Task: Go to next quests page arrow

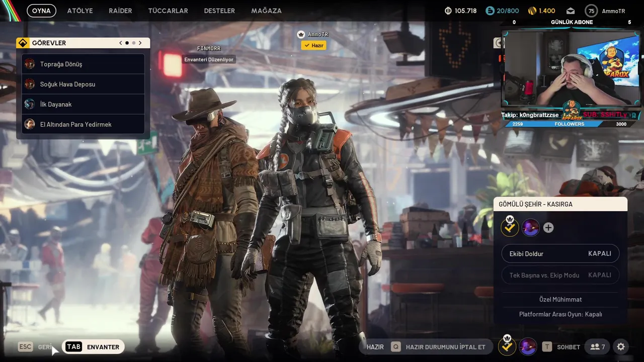Action: click(x=140, y=43)
